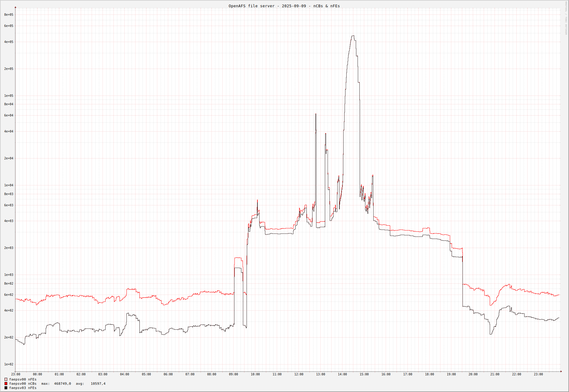Click the x-axis time label '09:00'
569x392 pixels.
(234, 374)
